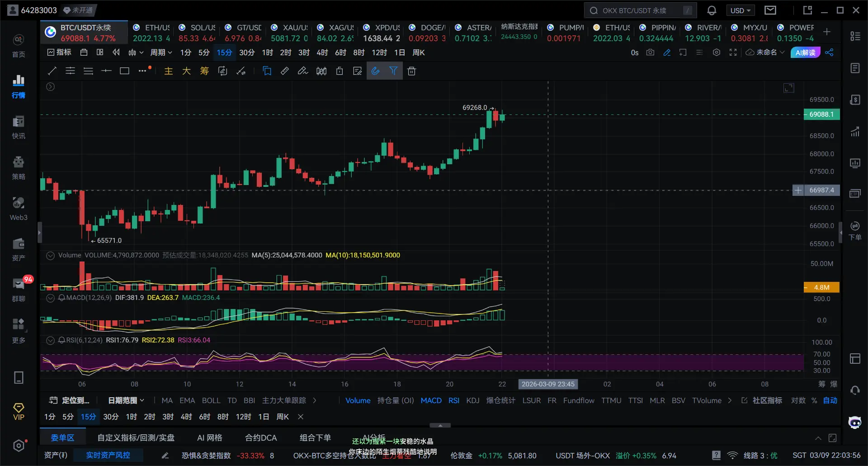868x466 pixels.
Task: Open the 合约DCA tab
Action: tap(261, 437)
